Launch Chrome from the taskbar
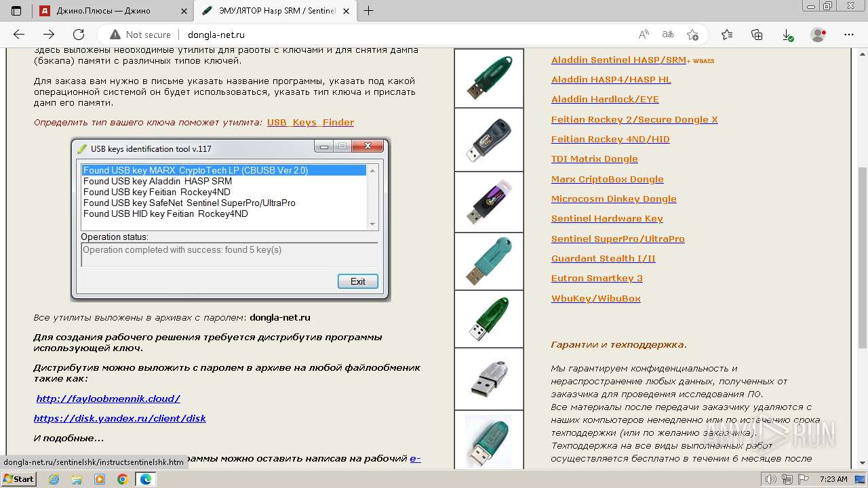This screenshot has height=488, width=868. click(x=122, y=479)
